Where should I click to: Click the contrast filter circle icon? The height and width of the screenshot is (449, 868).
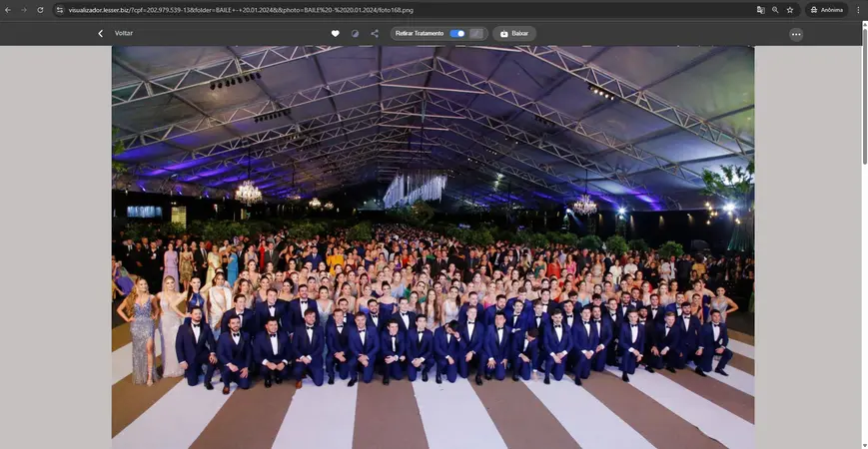tap(355, 33)
